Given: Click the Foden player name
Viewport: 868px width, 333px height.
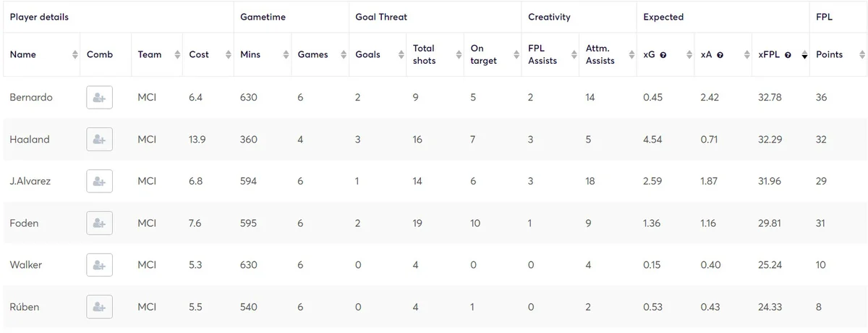Looking at the screenshot, I should tap(24, 224).
